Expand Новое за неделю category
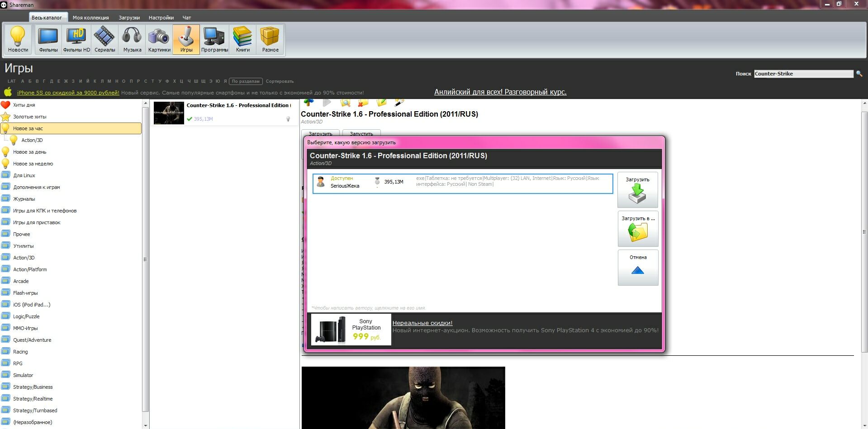Screen dimensions: 868x429 coord(33,164)
